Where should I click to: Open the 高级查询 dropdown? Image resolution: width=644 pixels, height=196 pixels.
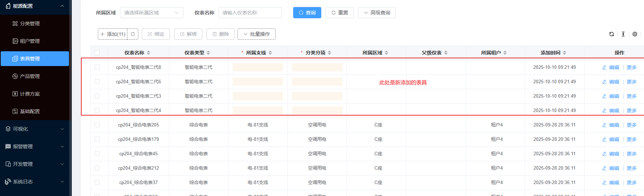pos(377,13)
